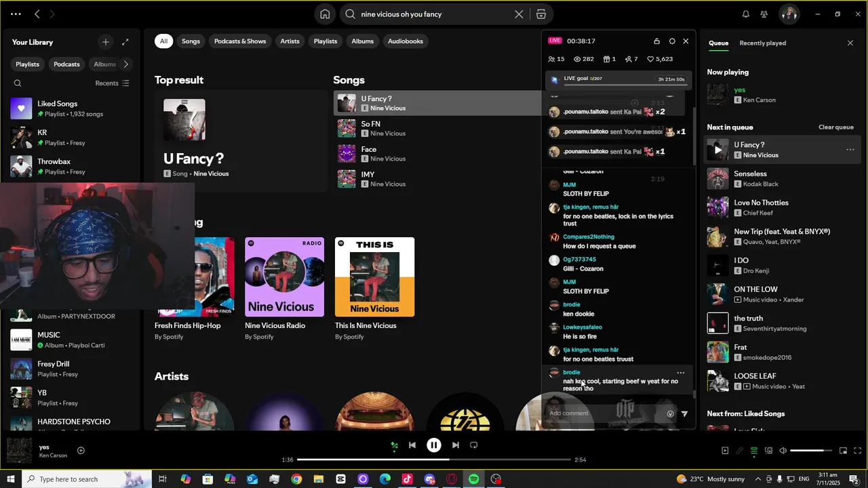This screenshot has height=488, width=868.
Task: Play U Fancy? from the queue
Action: point(718,150)
